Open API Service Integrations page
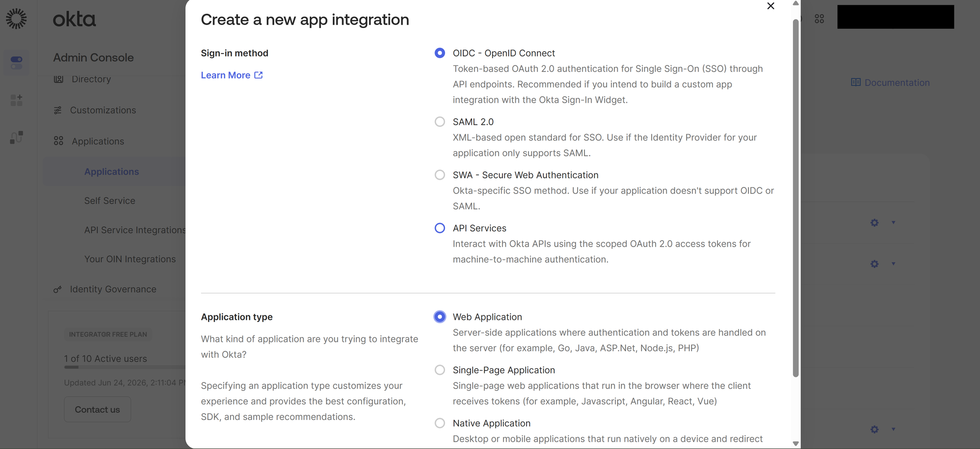980x449 pixels. pos(135,230)
